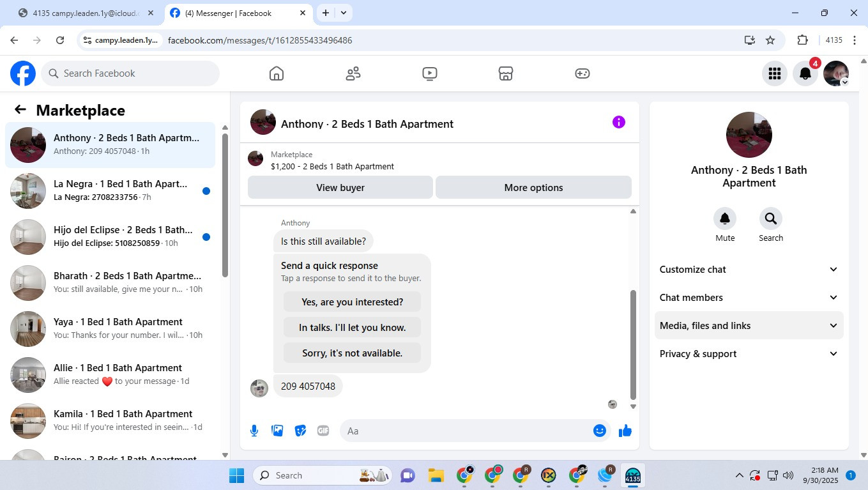Open La Negra 1 Bed 1 Bath conversation
Screen dimensions: 868x490
click(x=110, y=191)
